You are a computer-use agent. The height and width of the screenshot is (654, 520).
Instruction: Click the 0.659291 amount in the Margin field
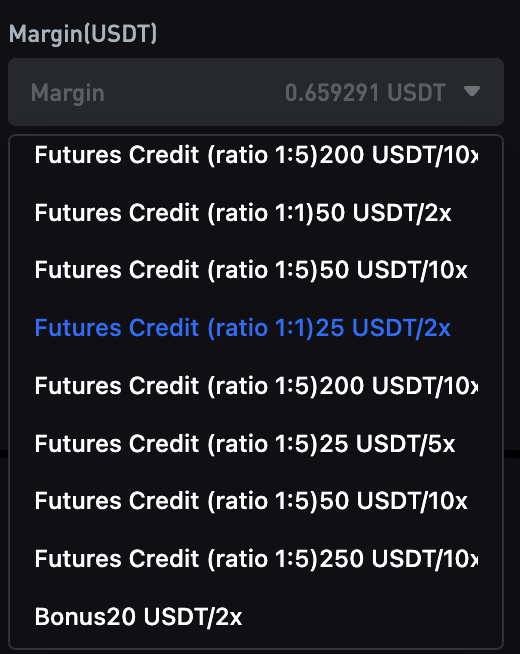[332, 93]
